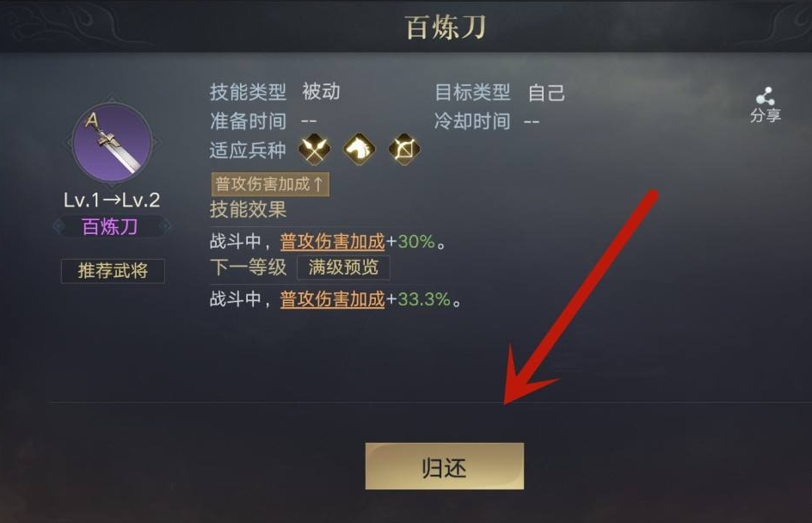Viewport: 812px width, 523px height.
Task: Select the horse-head cavalry troop icon
Action: (359, 149)
